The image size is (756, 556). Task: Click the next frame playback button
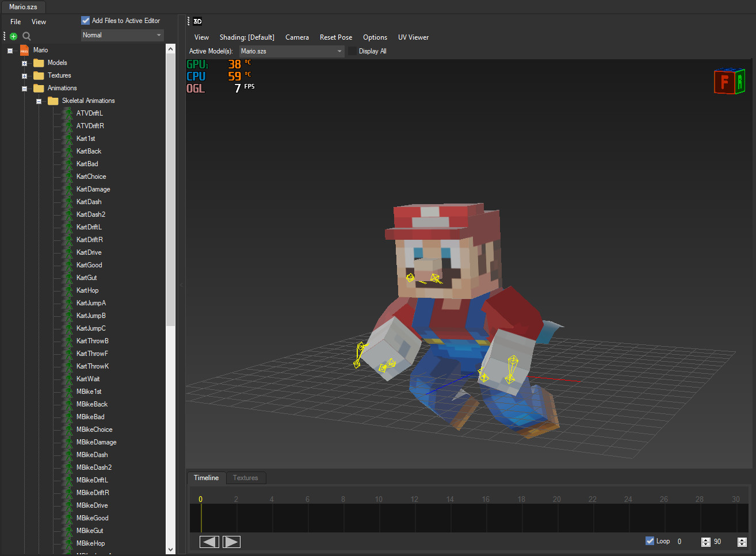pos(231,541)
